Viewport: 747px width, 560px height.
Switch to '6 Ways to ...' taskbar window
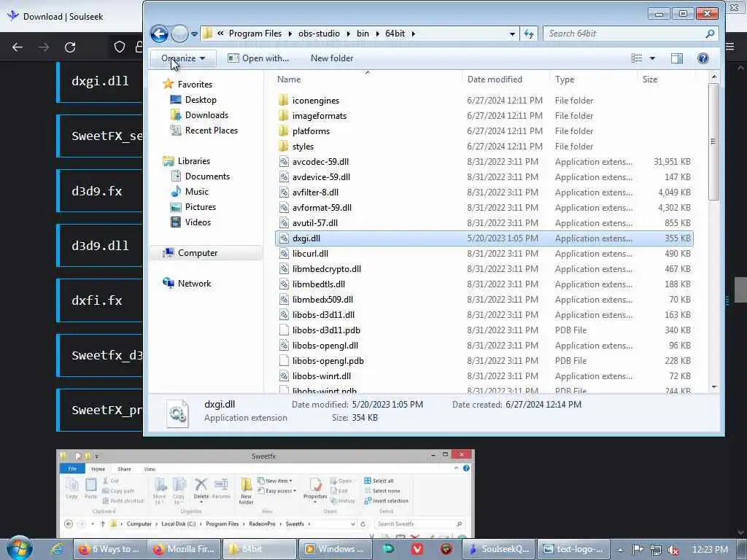point(109,549)
